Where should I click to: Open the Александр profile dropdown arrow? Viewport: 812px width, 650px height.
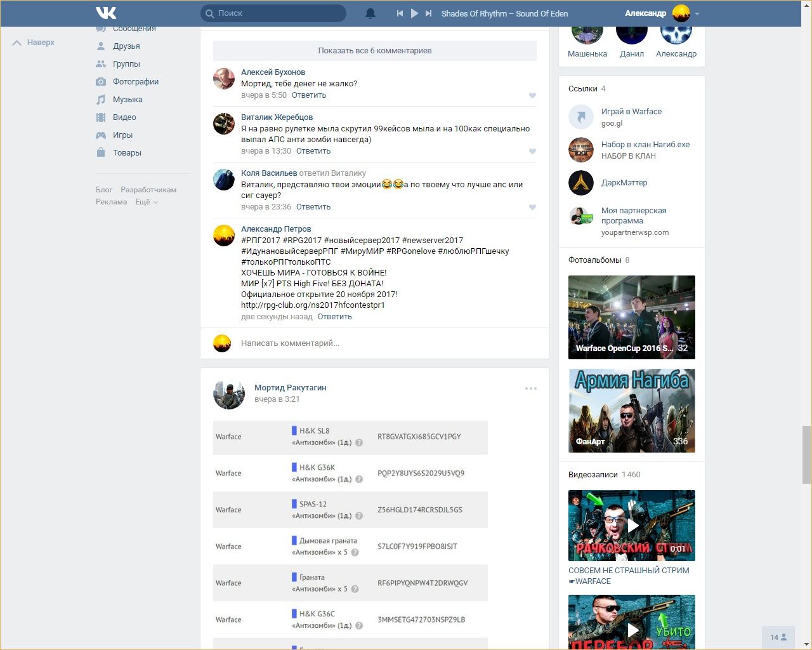click(697, 13)
